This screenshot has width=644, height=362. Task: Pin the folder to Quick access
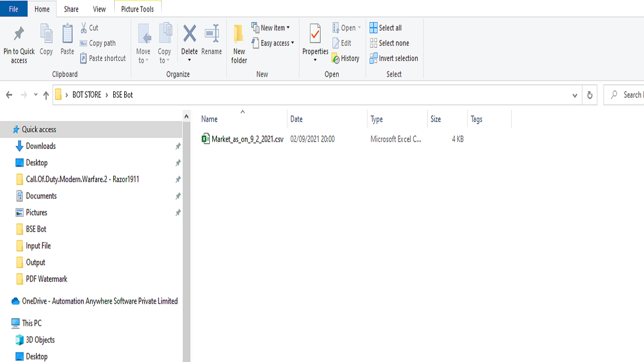[19, 44]
